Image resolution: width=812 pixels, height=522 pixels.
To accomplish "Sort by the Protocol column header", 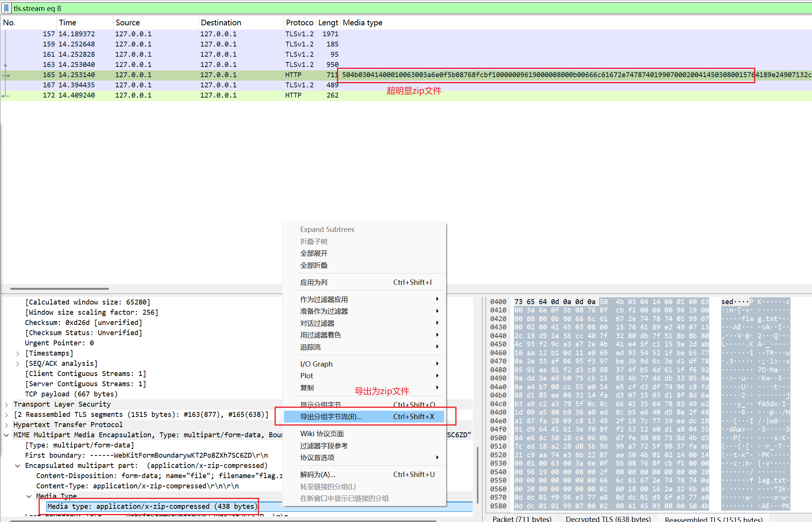I will click(299, 23).
